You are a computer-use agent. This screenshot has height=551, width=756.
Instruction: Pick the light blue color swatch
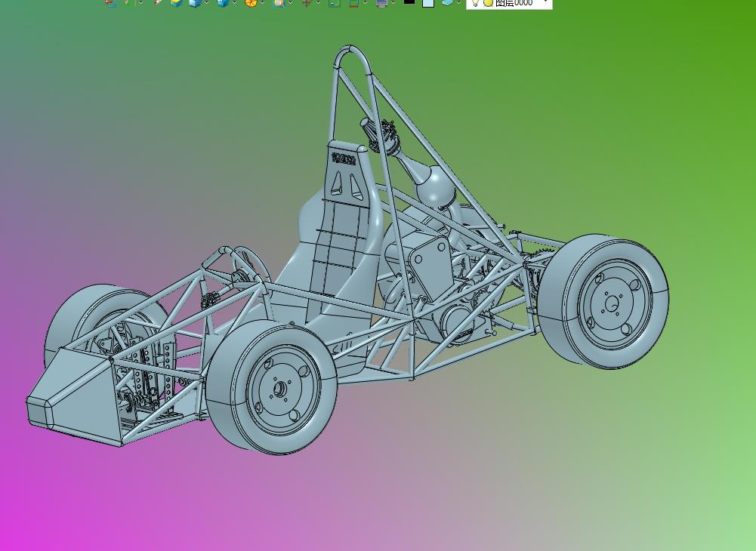tap(428, 3)
